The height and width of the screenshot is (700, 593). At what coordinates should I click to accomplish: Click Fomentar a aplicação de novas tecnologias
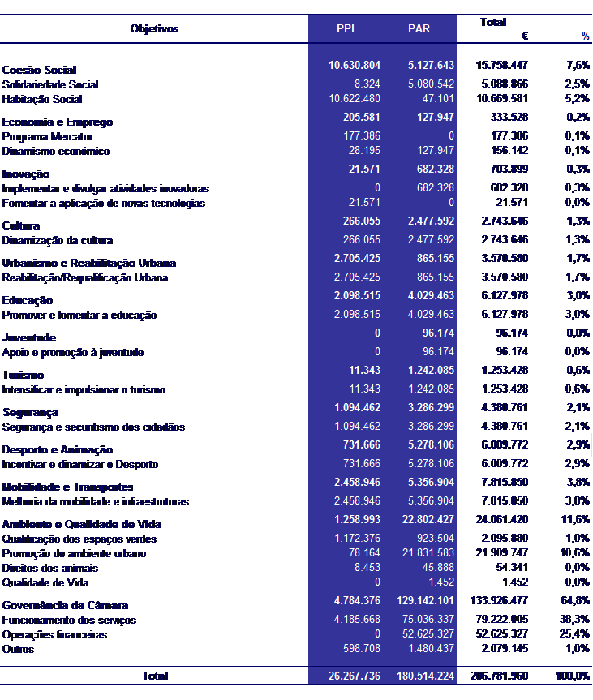(x=104, y=203)
